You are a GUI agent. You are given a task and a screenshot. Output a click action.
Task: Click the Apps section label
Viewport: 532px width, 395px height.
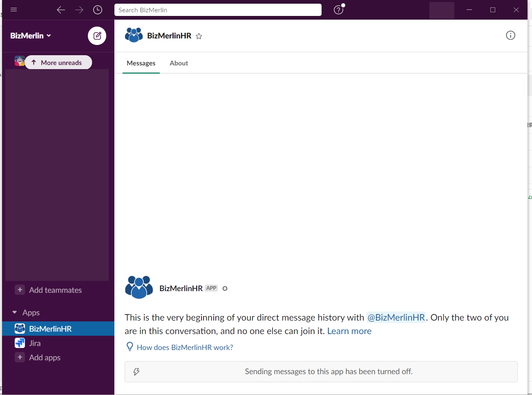31,312
